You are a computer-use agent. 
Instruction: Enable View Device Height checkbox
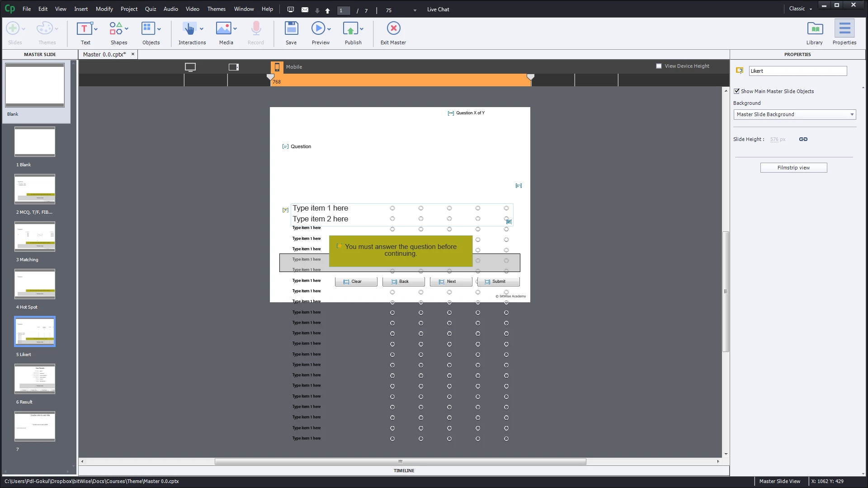tap(659, 66)
